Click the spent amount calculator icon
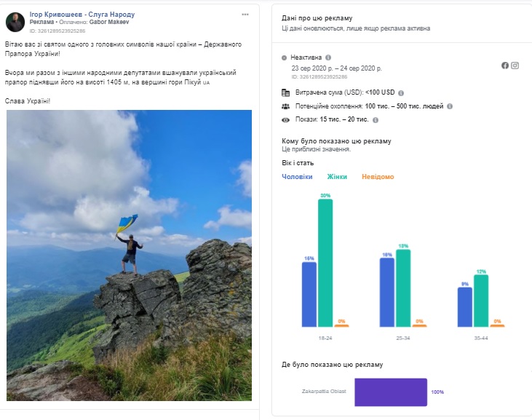The image size is (532, 420). (x=286, y=92)
